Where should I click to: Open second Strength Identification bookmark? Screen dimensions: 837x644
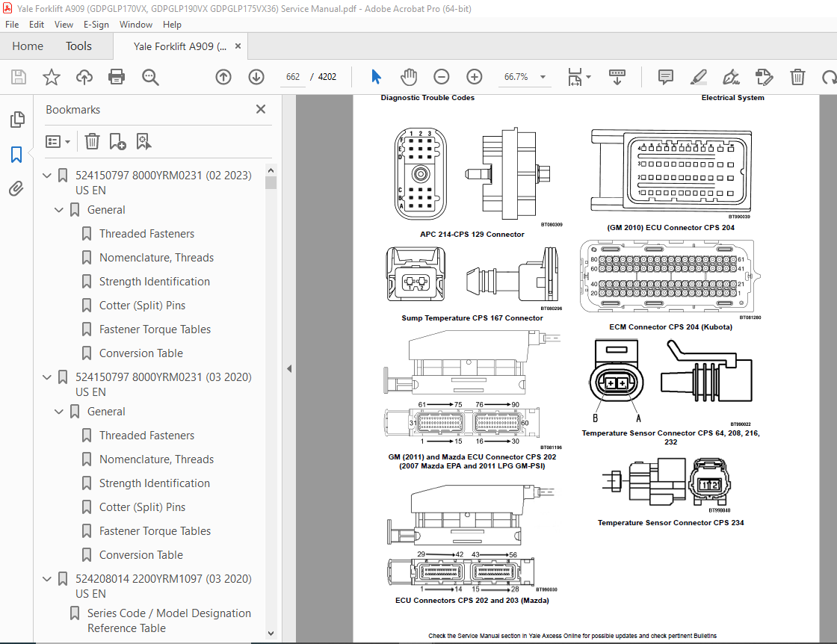coord(154,483)
